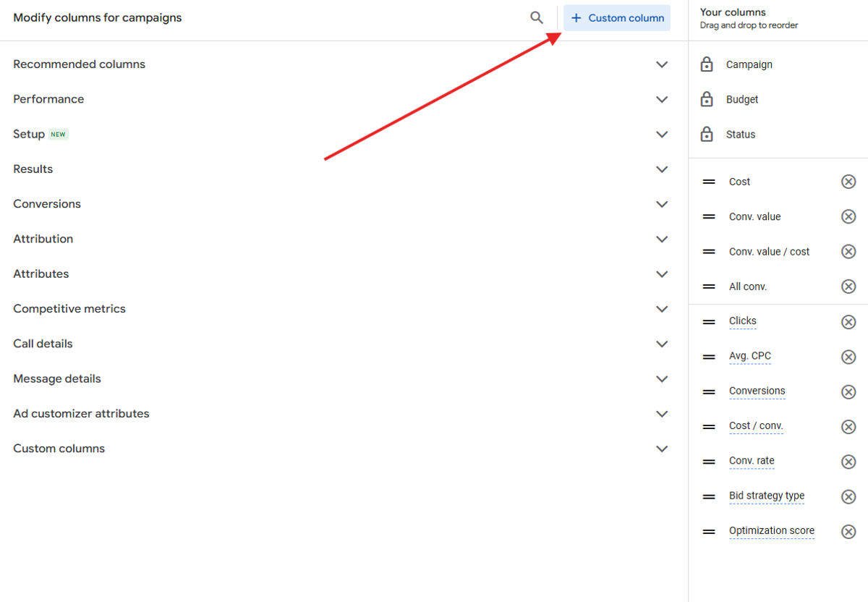Viewport: 868px width, 602px height.
Task: Click the lock icon beside Status
Action: (706, 134)
